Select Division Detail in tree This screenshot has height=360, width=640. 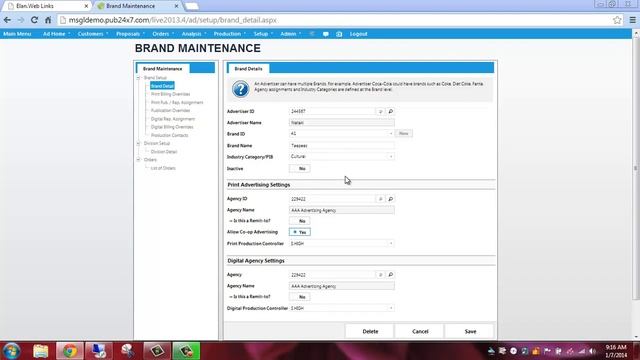pos(164,151)
